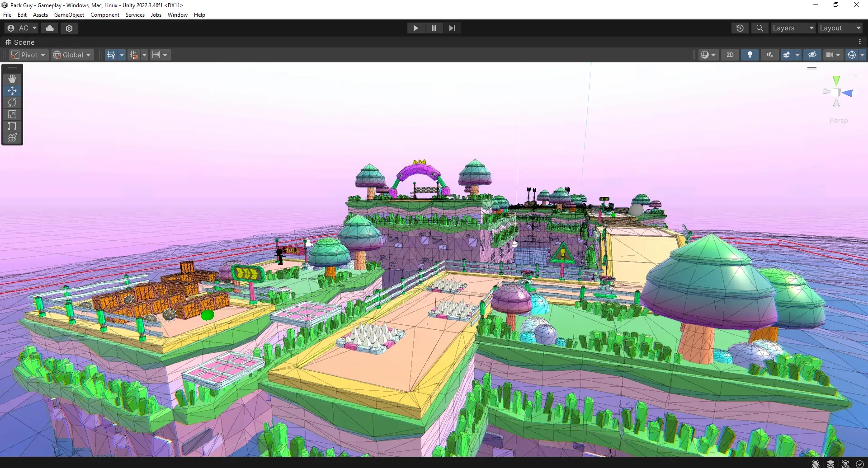Image resolution: width=868 pixels, height=468 pixels.
Task: Open the AC account dropdown
Action: pos(22,28)
